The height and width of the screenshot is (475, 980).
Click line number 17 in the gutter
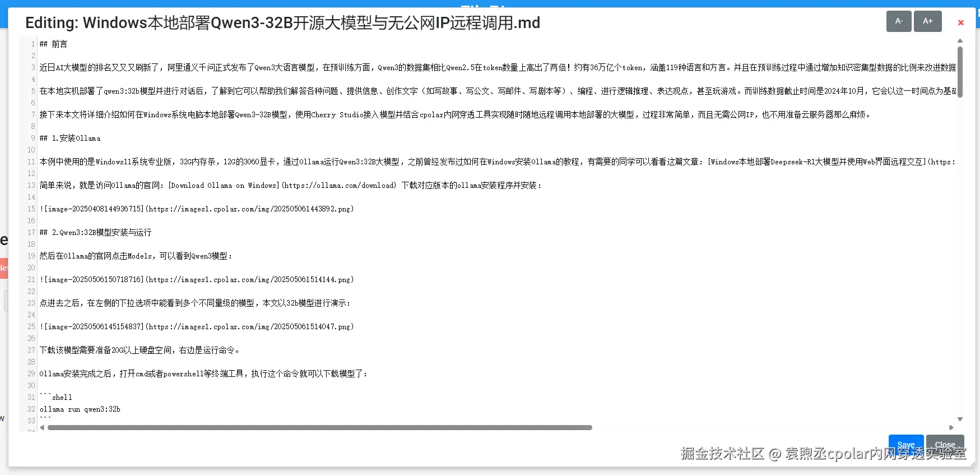tap(31, 232)
